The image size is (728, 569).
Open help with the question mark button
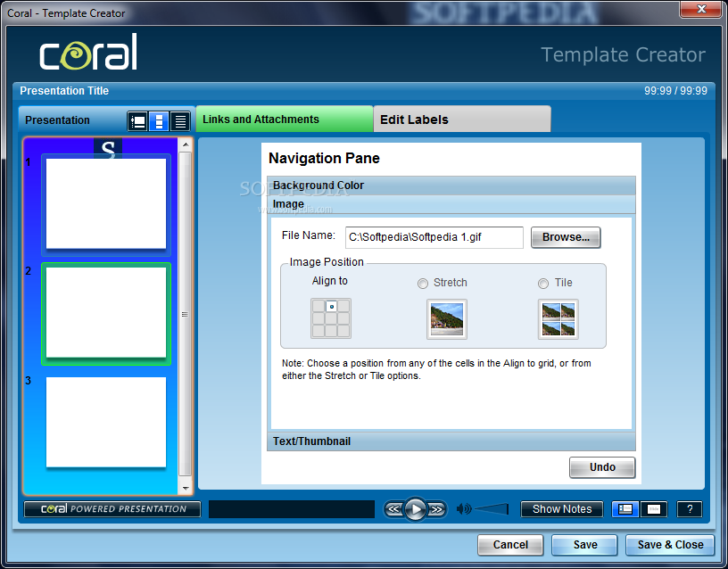(690, 509)
